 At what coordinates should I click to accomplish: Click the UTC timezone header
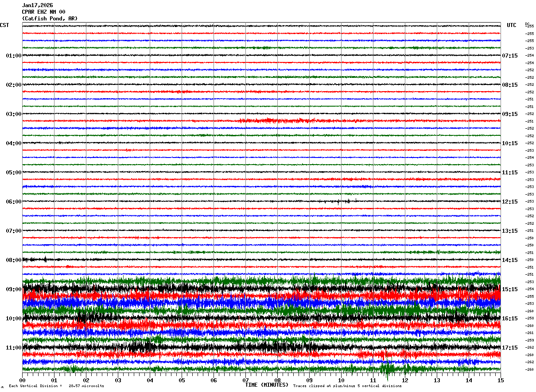[x=512, y=25]
